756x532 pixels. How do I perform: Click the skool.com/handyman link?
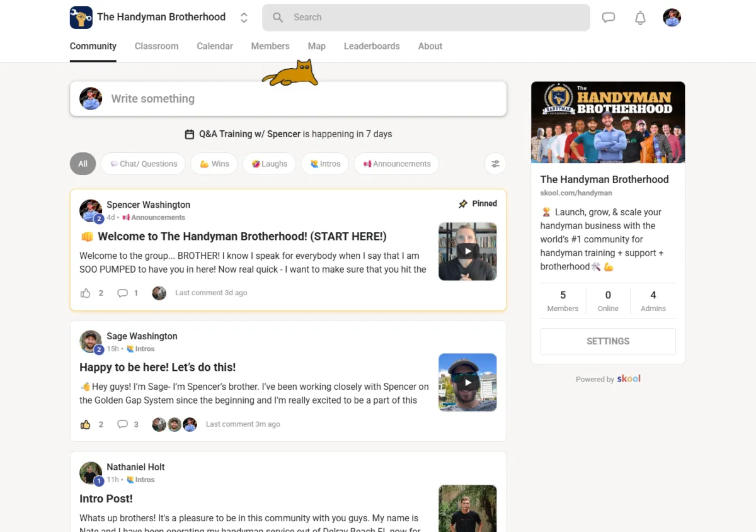(576, 193)
